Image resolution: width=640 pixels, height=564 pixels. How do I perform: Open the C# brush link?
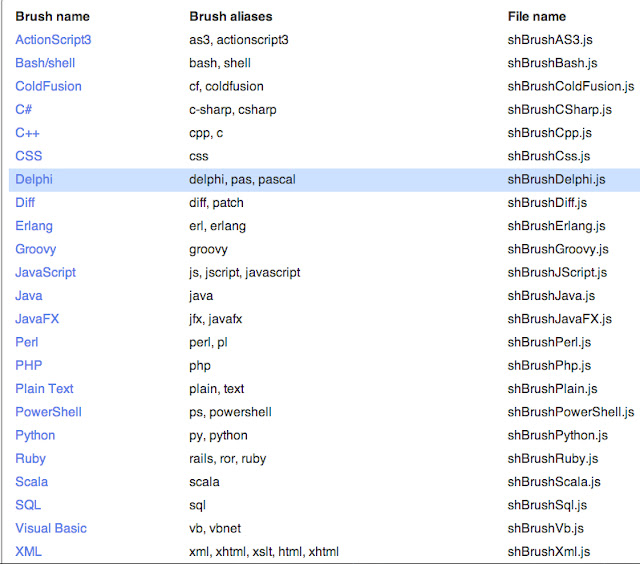coord(24,110)
